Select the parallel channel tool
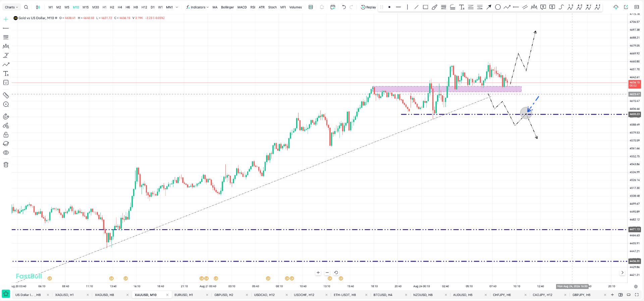 525,7
